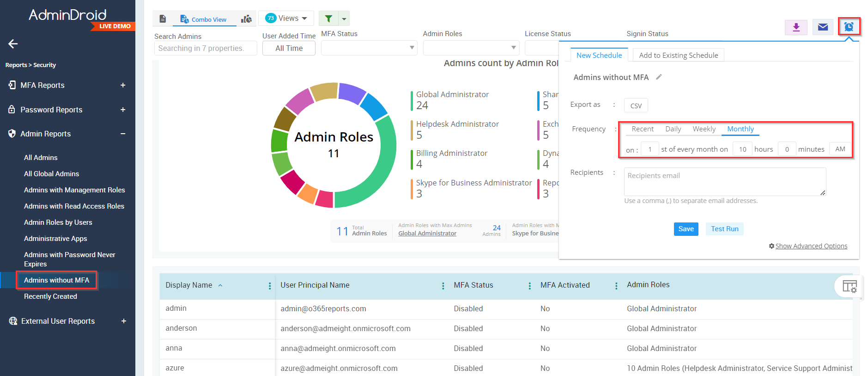Toggle Display Name sort arrow
The height and width of the screenshot is (376, 868).
[220, 285]
